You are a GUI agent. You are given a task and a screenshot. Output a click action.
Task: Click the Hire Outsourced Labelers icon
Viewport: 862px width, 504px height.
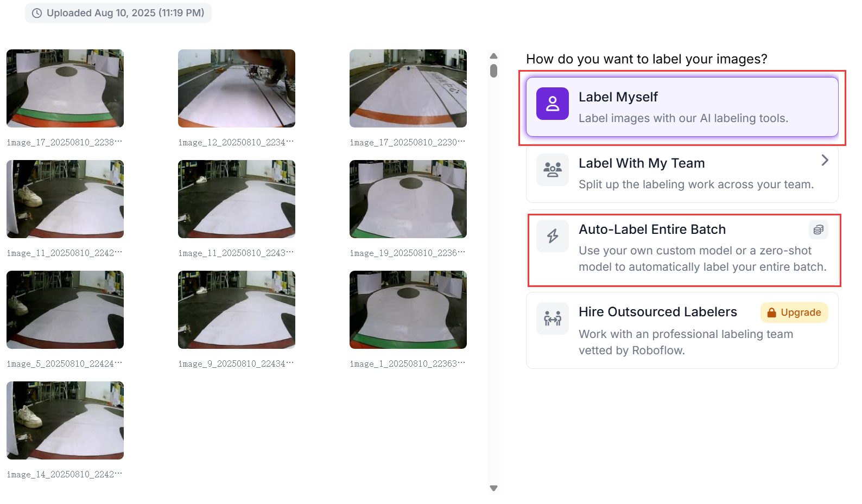552,318
